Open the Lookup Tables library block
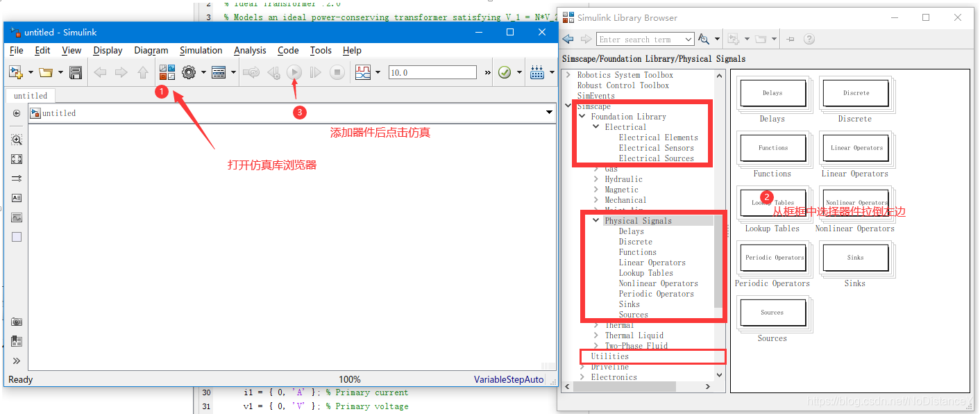This screenshot has width=980, height=414. tap(772, 203)
